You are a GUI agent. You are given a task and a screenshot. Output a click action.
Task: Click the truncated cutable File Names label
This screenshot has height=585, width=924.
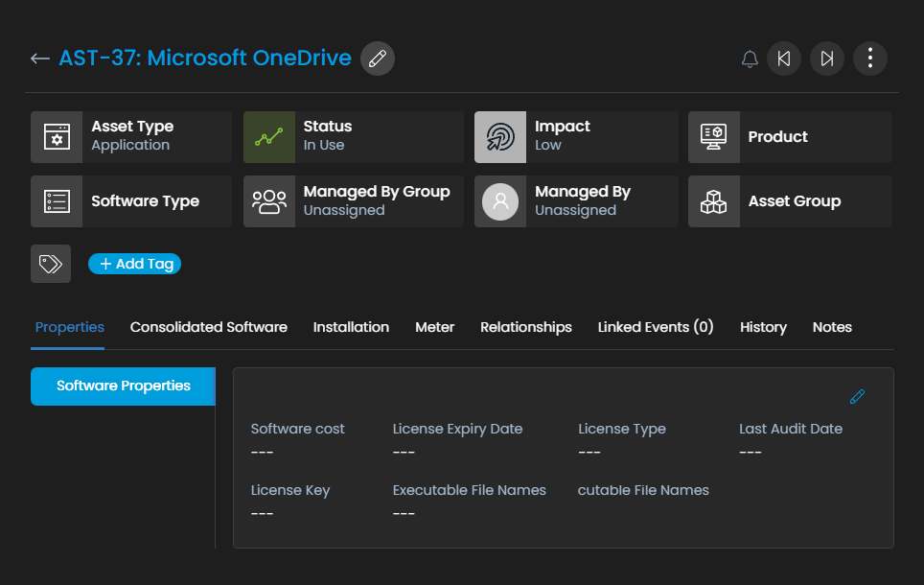pos(643,490)
